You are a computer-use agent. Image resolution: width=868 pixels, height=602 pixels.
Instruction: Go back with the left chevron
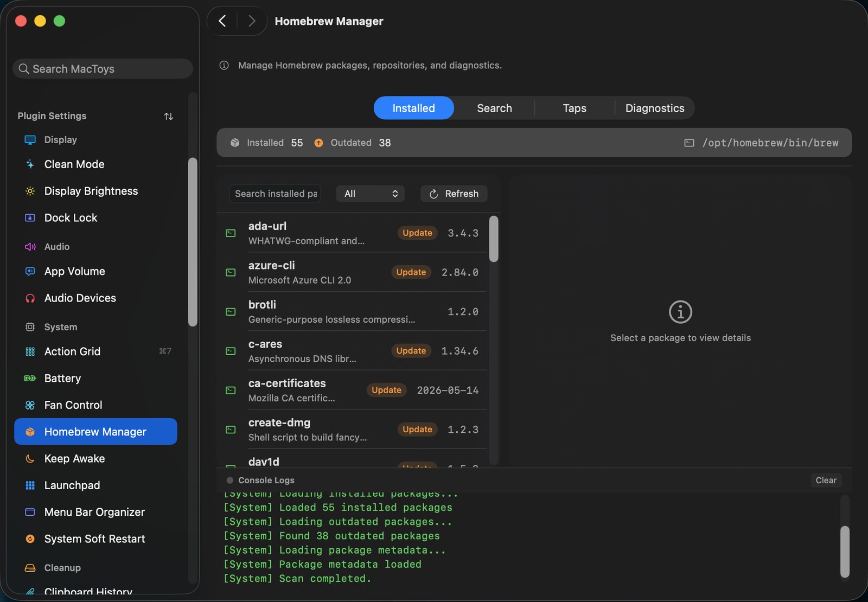[x=222, y=21]
